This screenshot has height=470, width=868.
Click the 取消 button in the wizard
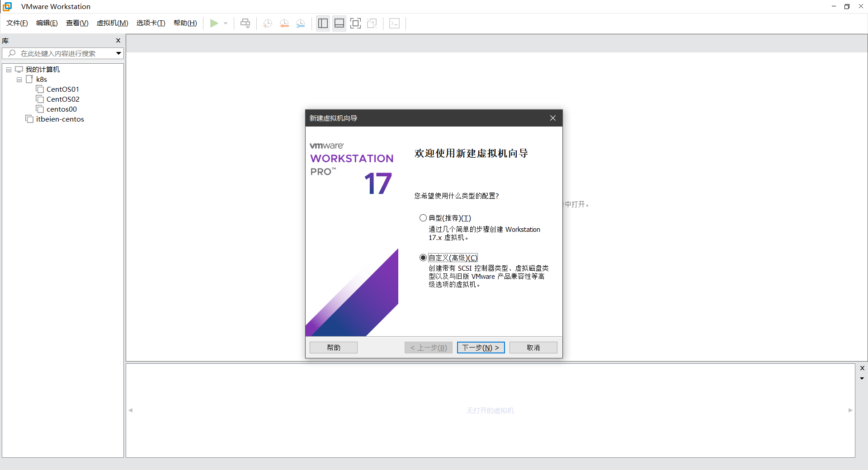pos(533,348)
